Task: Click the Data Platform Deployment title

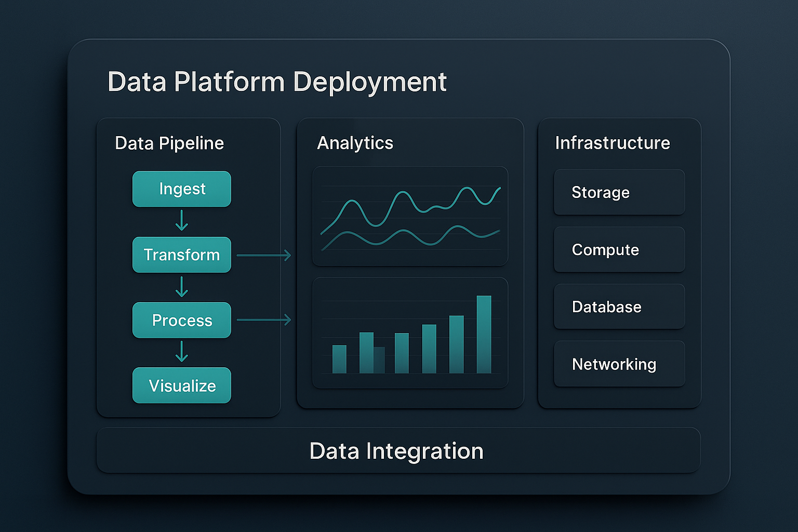Action: click(277, 81)
